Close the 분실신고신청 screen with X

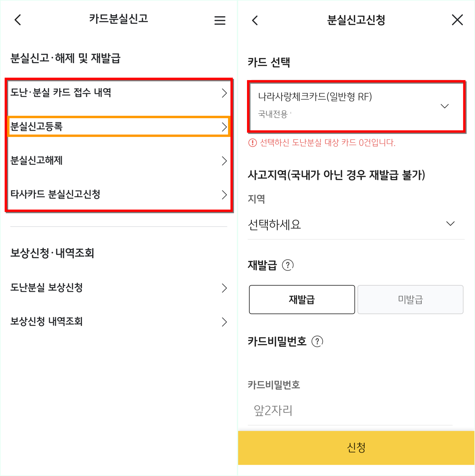pos(457,20)
